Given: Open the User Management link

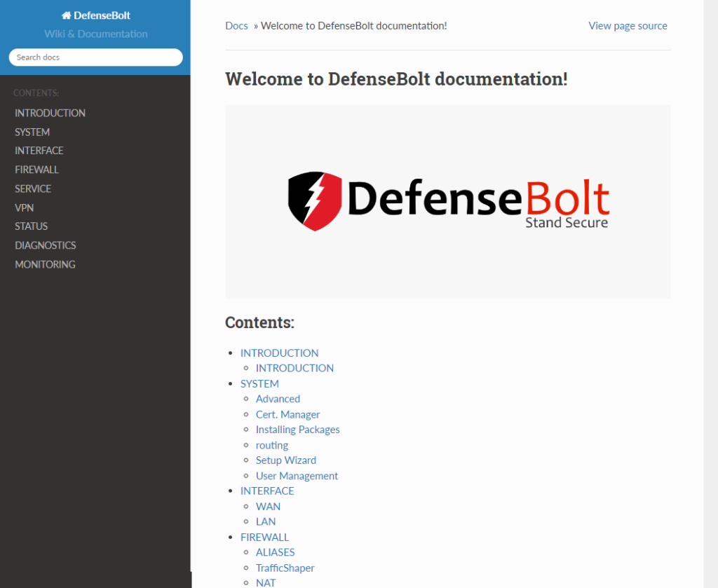Looking at the screenshot, I should point(297,475).
